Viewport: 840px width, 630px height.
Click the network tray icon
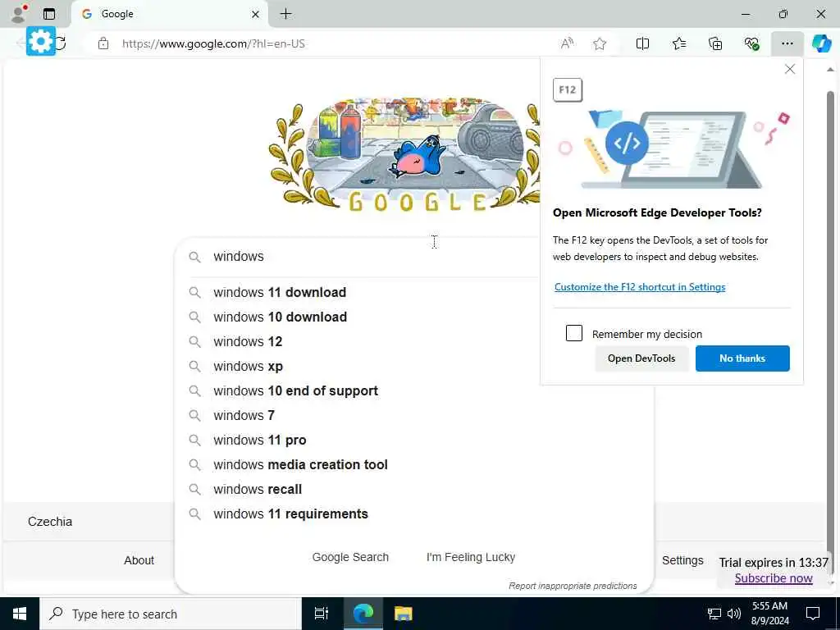click(x=714, y=614)
